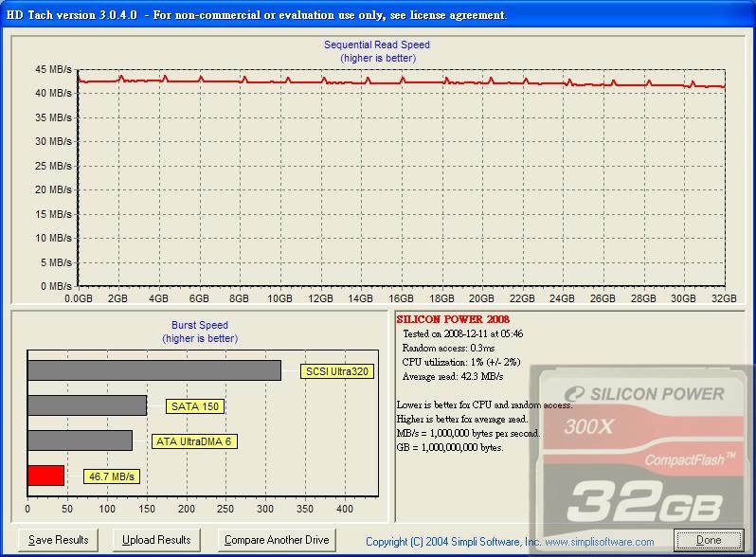Select the ATA UltraDMA 6 label
The height and width of the screenshot is (557, 756).
194,441
